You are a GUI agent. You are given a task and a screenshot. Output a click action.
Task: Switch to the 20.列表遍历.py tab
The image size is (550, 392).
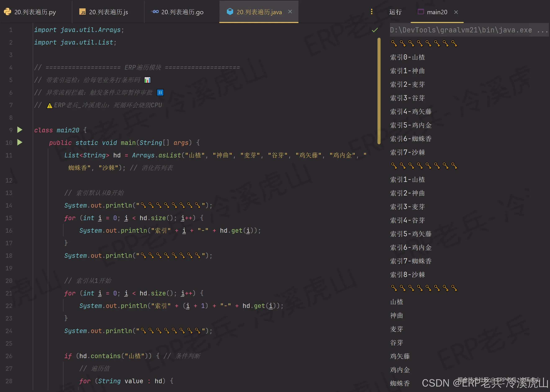[35, 12]
